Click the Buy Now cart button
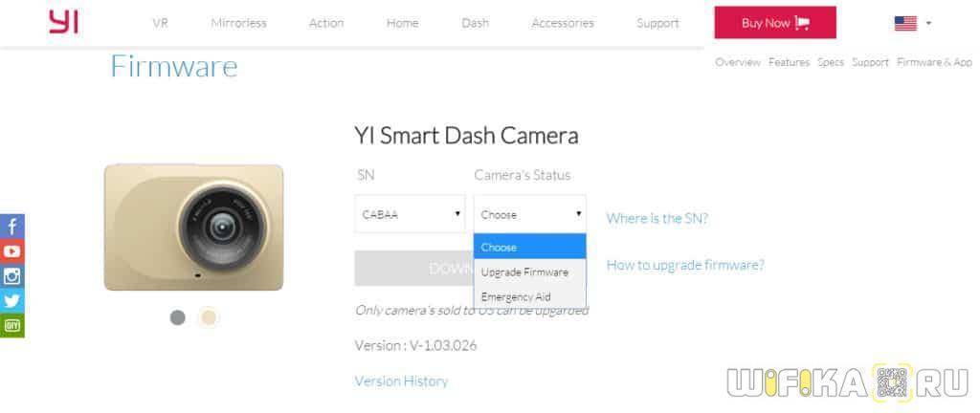The width and height of the screenshot is (980, 413). (775, 23)
